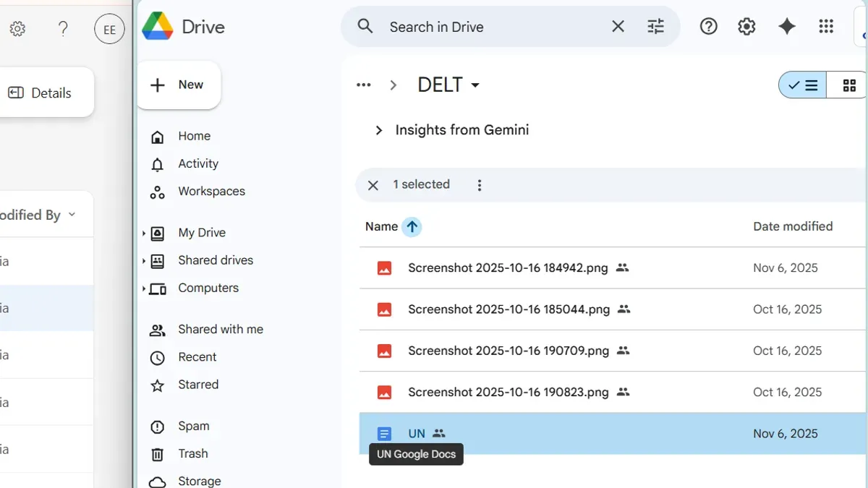Switch to list layout view

tap(802, 85)
